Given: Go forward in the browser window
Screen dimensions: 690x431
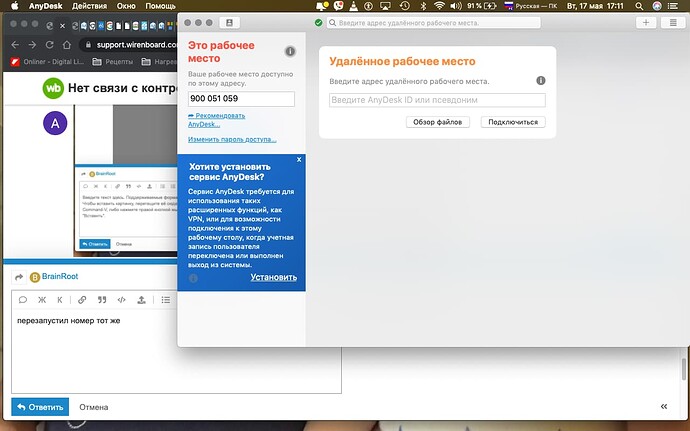Looking at the screenshot, I should pyautogui.click(x=32, y=45).
